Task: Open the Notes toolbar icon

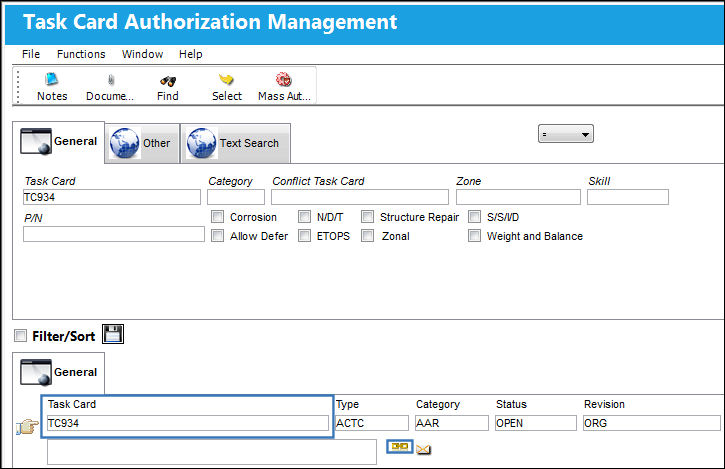Action: click(x=52, y=80)
